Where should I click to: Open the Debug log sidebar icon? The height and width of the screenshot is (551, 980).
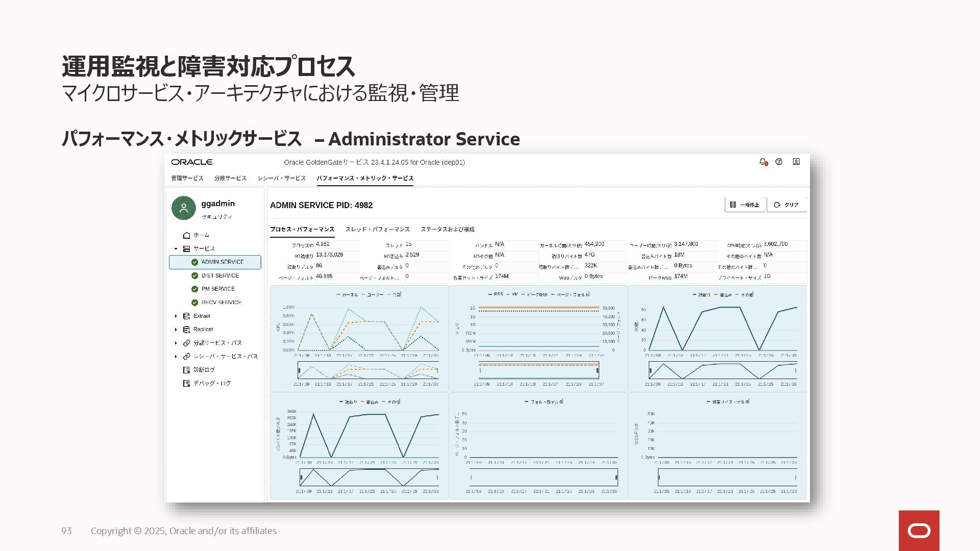(186, 383)
